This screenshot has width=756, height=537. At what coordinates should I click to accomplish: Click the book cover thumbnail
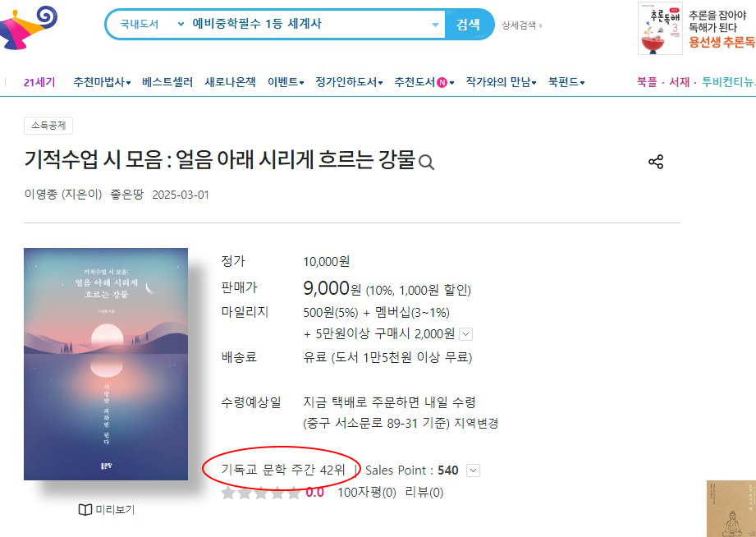[106, 365]
